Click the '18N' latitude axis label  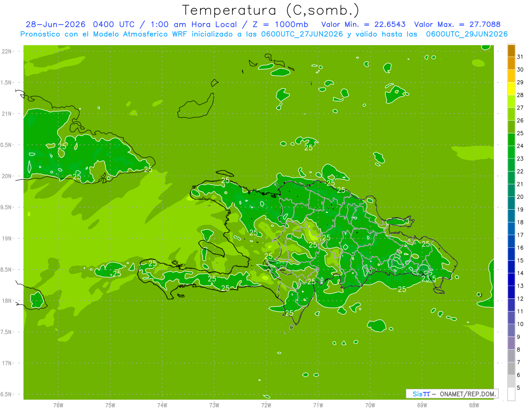(x=7, y=301)
